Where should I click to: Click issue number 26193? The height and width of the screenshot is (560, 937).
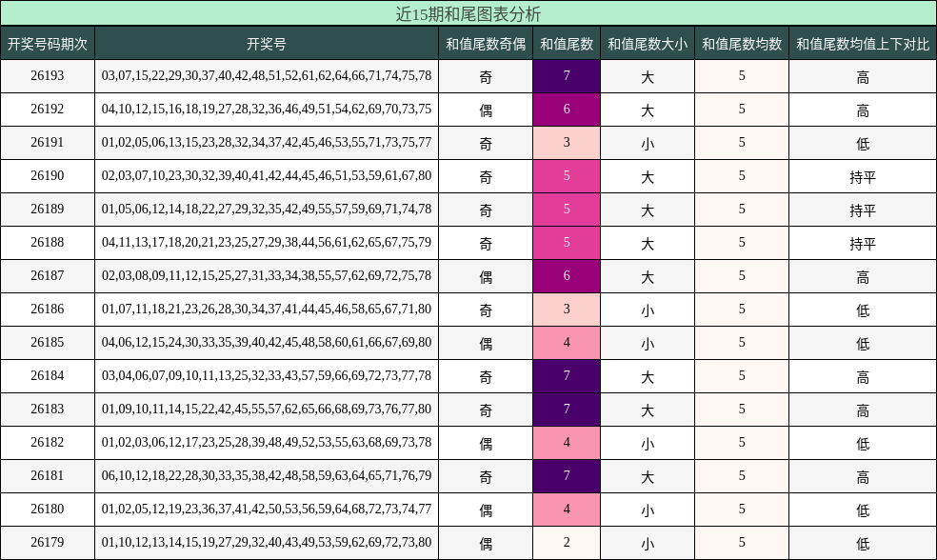[48, 76]
